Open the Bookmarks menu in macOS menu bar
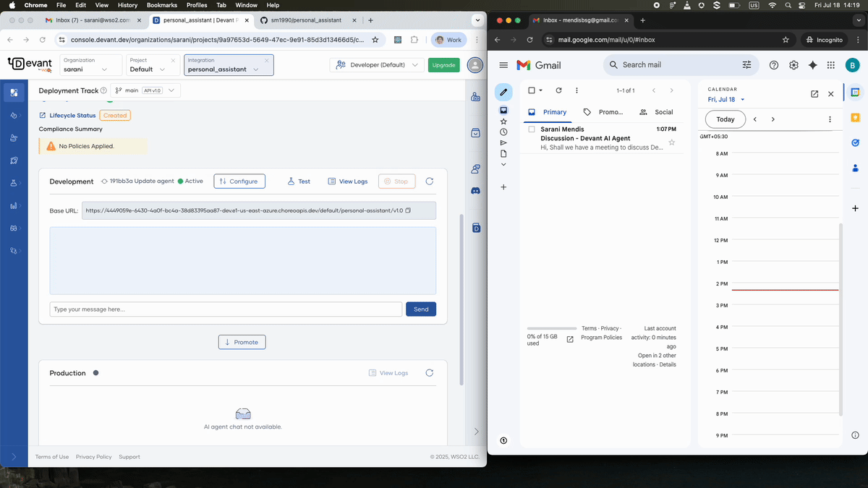The image size is (868, 488). [x=162, y=5]
